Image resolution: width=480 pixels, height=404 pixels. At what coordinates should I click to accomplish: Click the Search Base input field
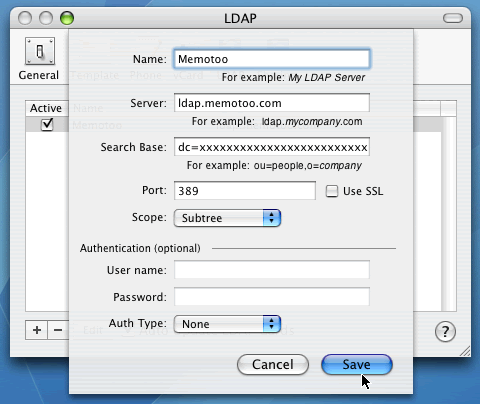pyautogui.click(x=272, y=147)
